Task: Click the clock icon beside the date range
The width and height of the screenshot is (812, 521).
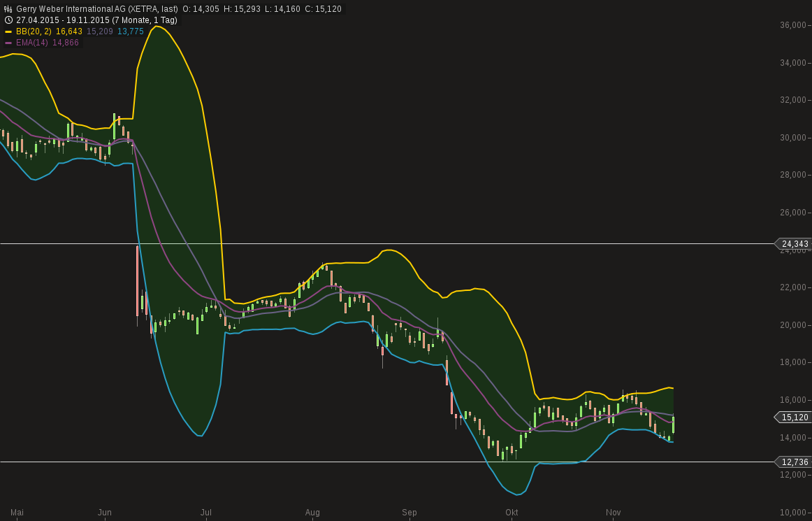Action: pos(8,20)
